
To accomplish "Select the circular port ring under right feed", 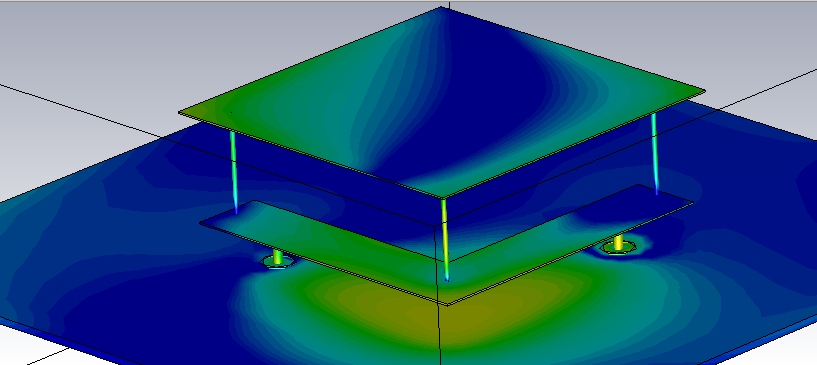I will 618,248.
